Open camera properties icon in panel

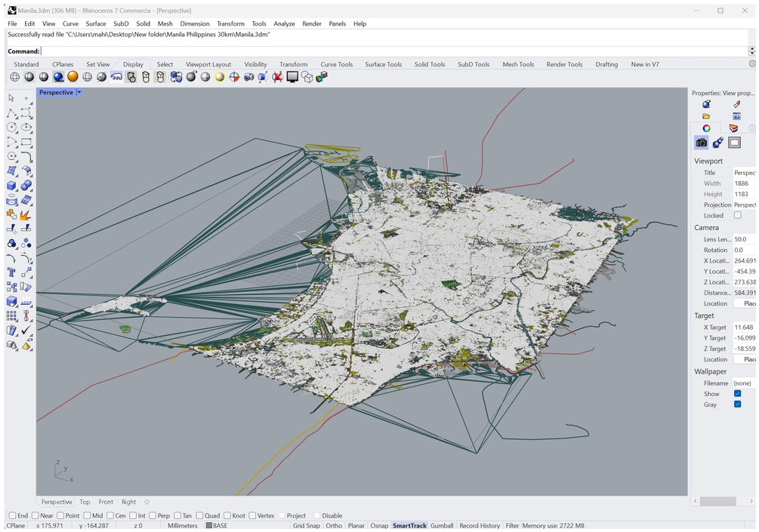[x=701, y=143]
